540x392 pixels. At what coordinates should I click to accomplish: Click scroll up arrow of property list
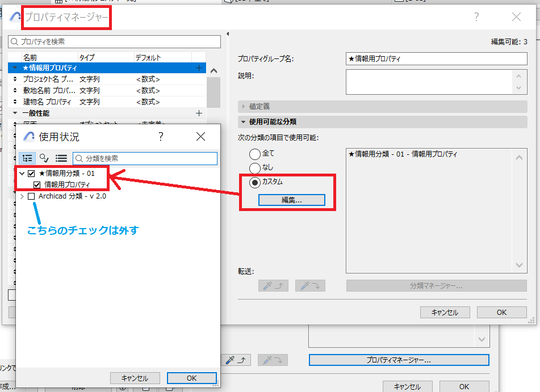point(214,71)
